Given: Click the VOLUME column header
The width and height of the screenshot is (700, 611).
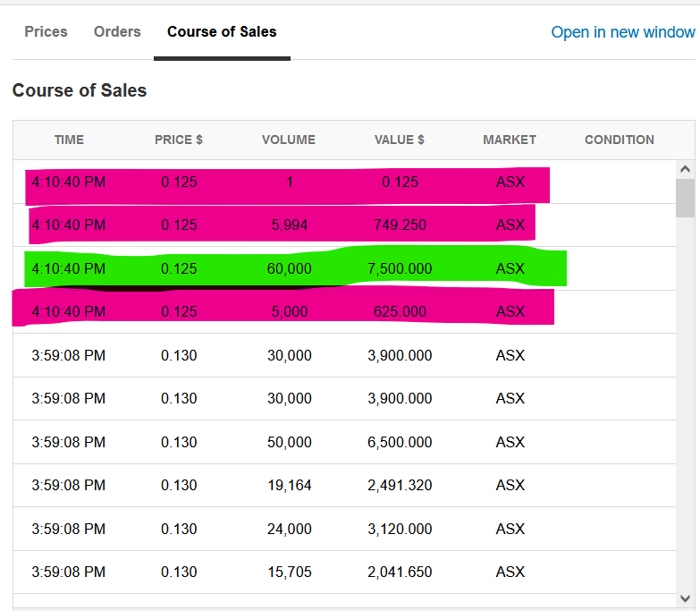Looking at the screenshot, I should click(289, 140).
